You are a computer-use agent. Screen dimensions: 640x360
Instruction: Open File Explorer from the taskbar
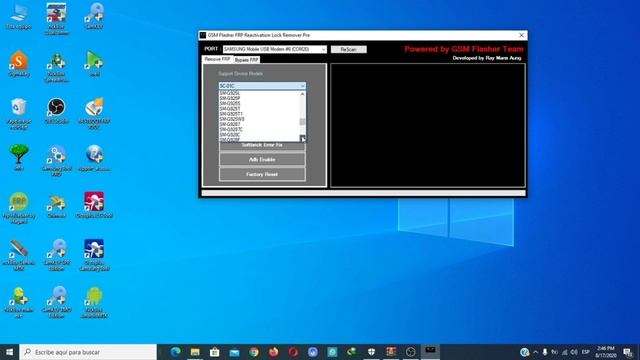coord(195,352)
